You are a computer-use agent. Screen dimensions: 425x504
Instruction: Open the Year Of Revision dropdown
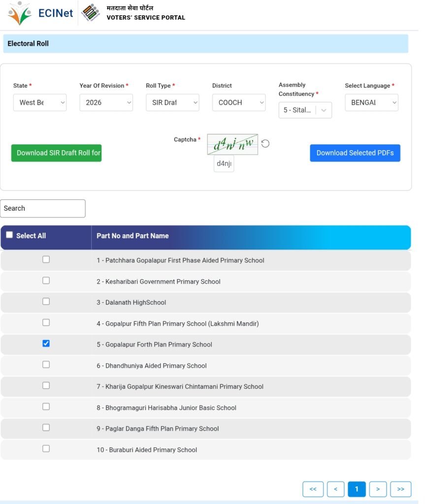click(106, 102)
